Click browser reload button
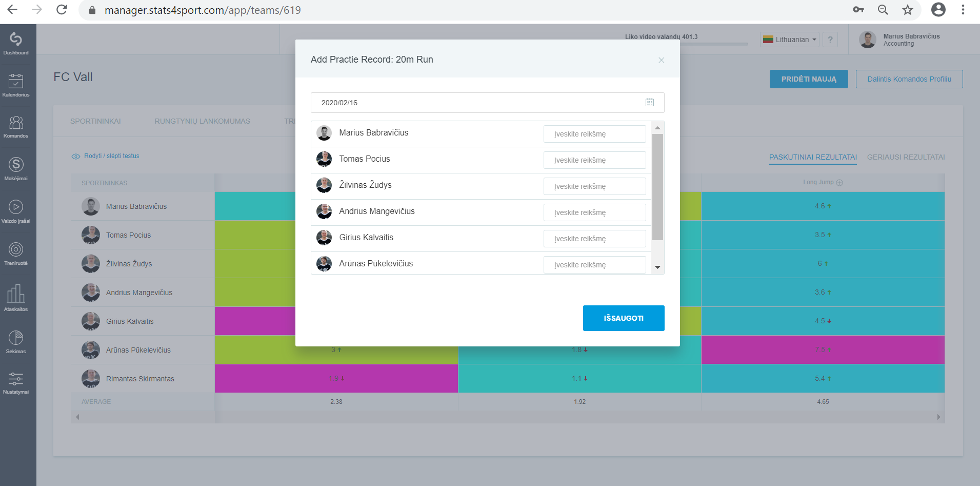The height and width of the screenshot is (486, 980). [62, 10]
